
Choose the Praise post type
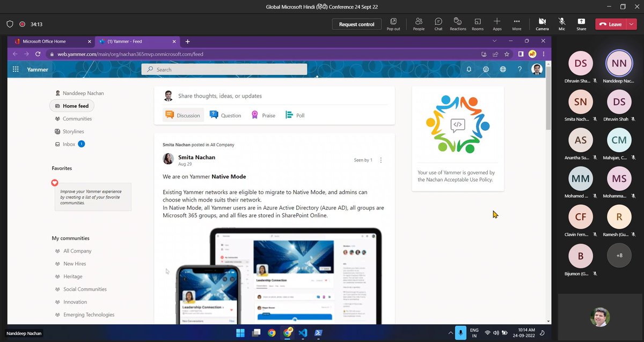264,115
